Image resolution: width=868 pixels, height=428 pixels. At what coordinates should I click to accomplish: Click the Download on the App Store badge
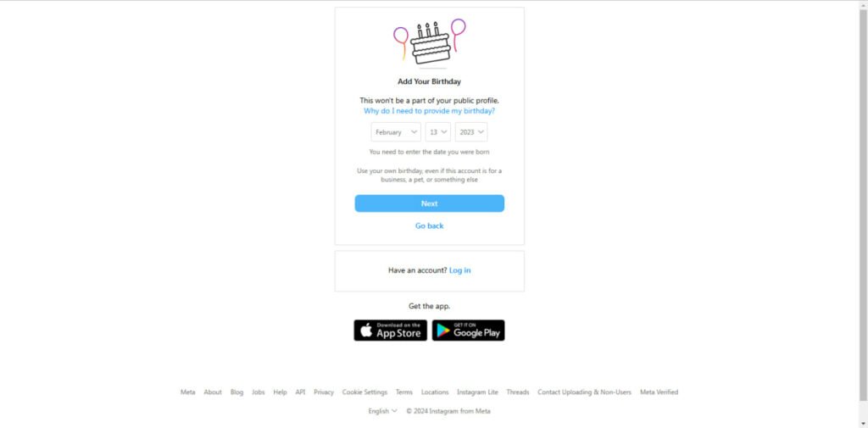390,330
